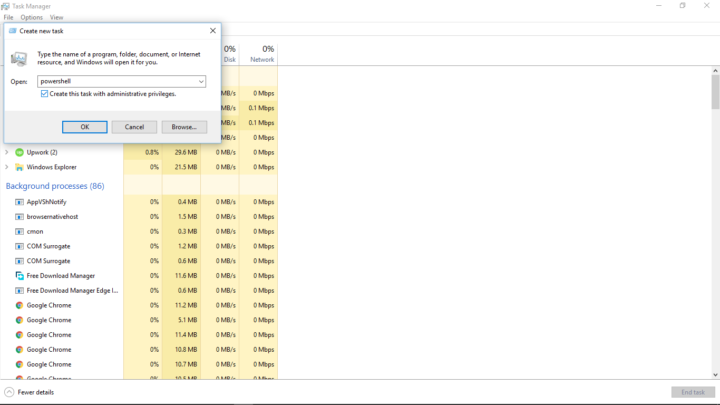Select the Free Download Manager Edge row
The height and width of the screenshot is (405, 720).
coord(139,291)
